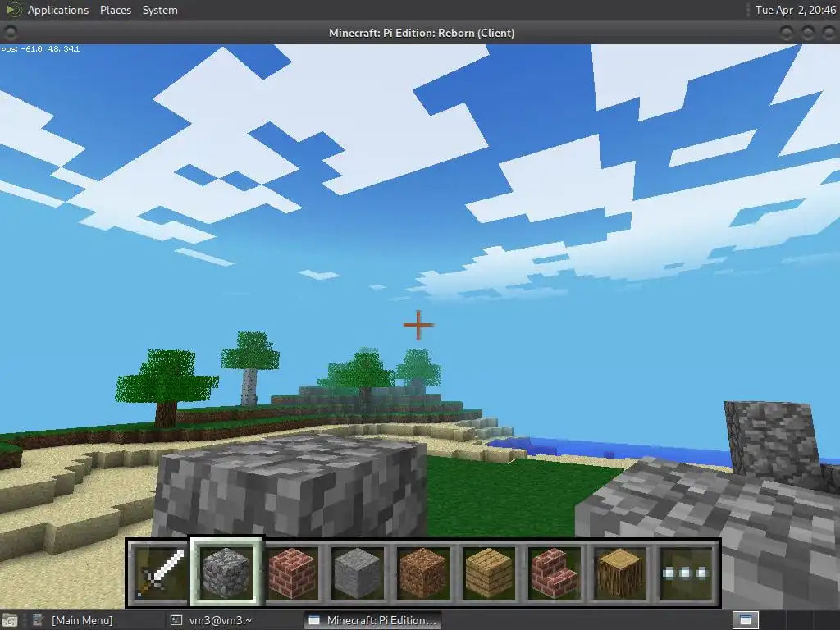Viewport: 840px width, 630px height.
Task: Click the distro logo icon beside Applications
Action: [x=13, y=10]
